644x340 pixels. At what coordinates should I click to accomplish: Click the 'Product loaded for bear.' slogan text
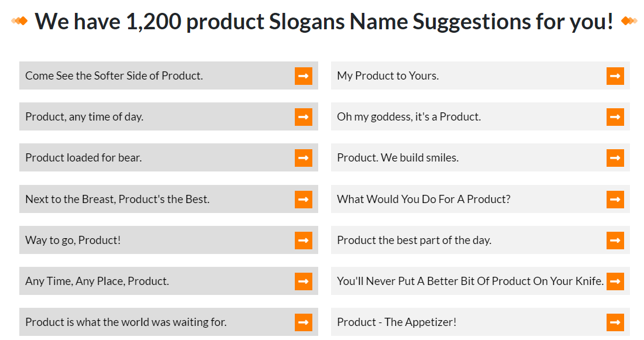tap(84, 158)
